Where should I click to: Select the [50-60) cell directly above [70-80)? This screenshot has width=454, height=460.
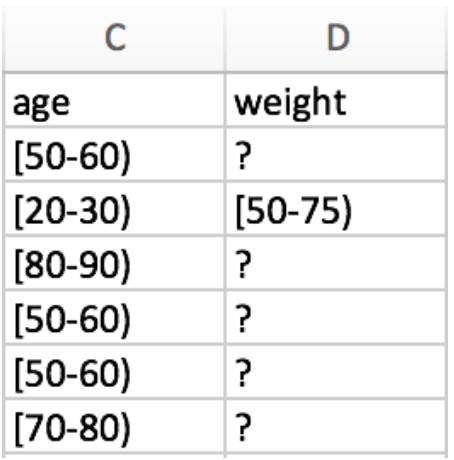point(114,372)
